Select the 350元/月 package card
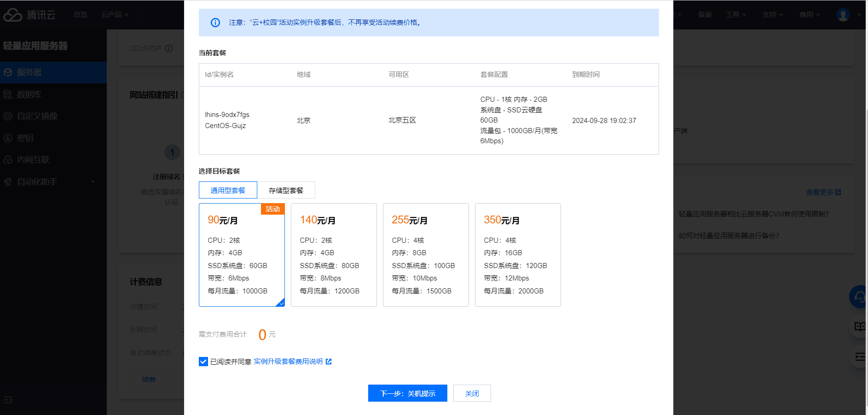This screenshot has width=868, height=415. [518, 255]
